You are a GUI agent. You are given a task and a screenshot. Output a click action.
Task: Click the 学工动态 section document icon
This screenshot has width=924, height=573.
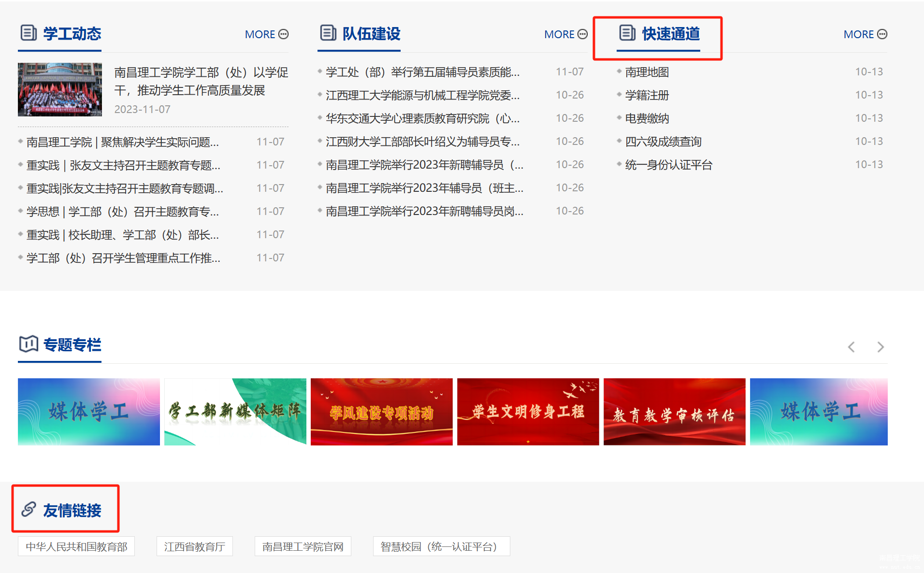click(29, 33)
